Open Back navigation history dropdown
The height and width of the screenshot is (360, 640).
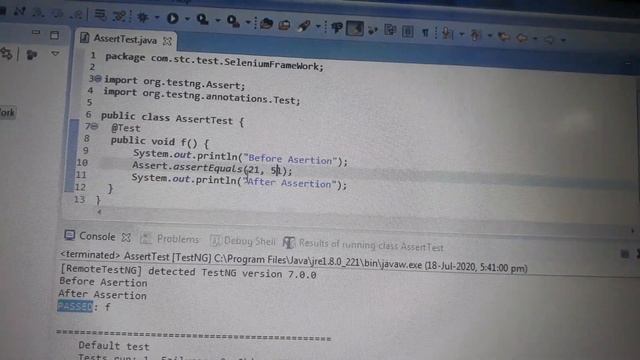point(535,39)
